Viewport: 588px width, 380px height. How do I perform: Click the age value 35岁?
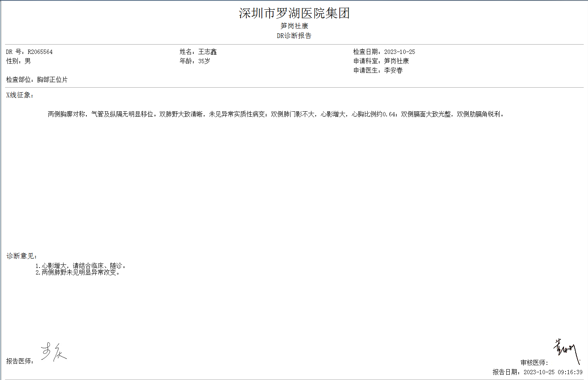(204, 61)
